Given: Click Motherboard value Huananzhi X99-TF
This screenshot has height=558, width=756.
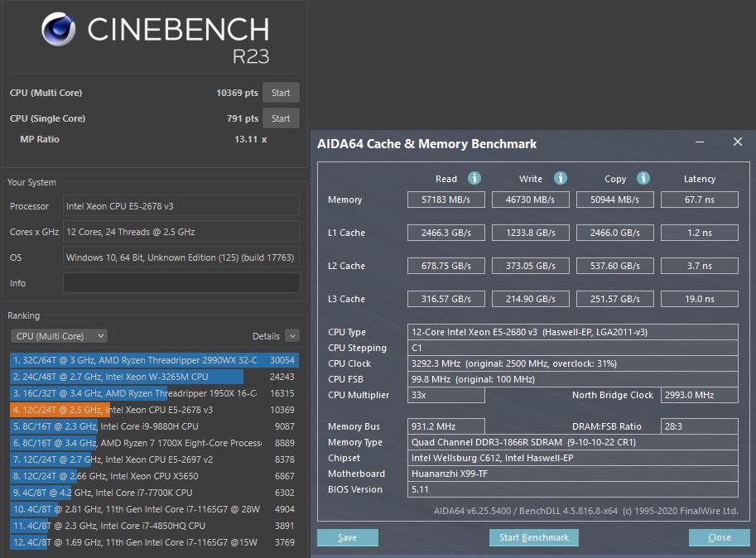Looking at the screenshot, I should point(573,474).
